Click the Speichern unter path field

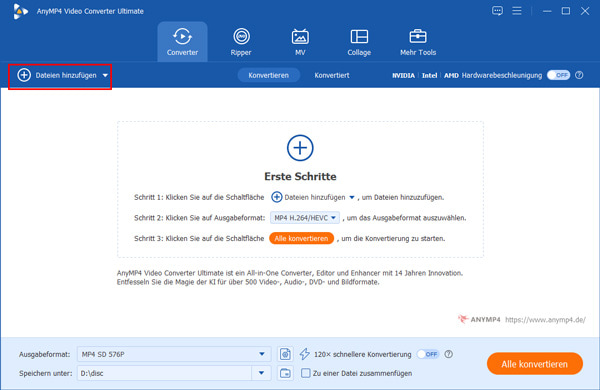pyautogui.click(x=165, y=373)
